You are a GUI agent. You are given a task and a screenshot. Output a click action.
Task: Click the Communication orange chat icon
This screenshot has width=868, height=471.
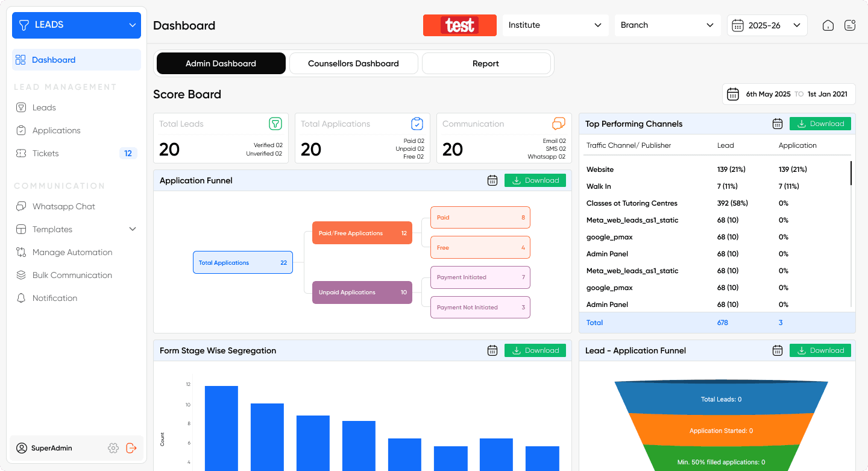tap(559, 124)
